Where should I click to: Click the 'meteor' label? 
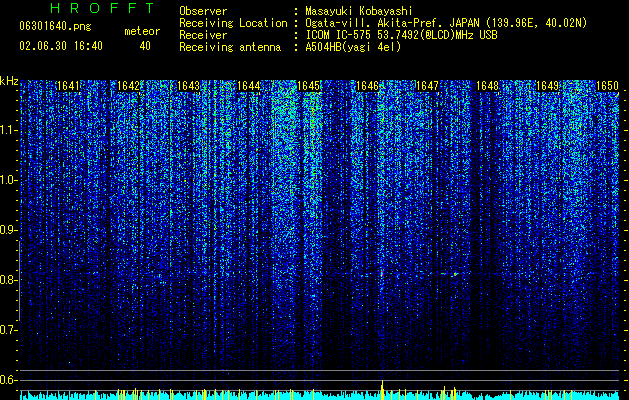pyautogui.click(x=142, y=31)
